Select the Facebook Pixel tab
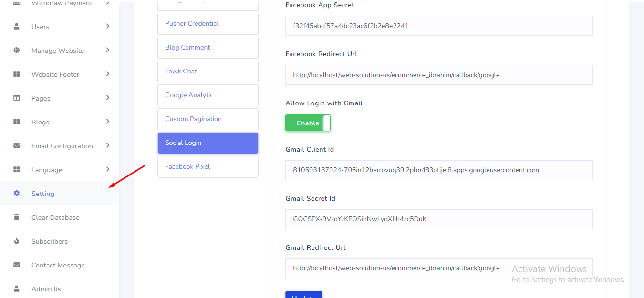Screen dimensions: 644x298 click(x=208, y=167)
